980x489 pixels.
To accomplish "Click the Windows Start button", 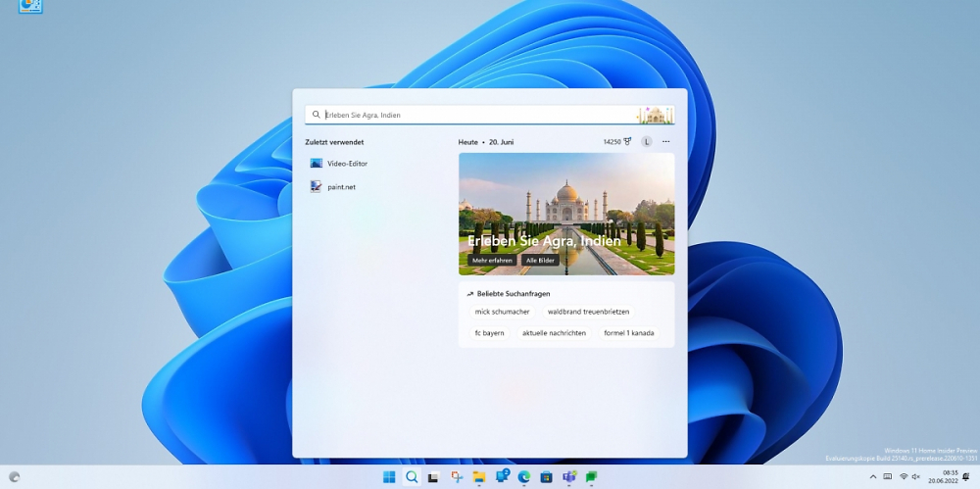I will [x=389, y=477].
